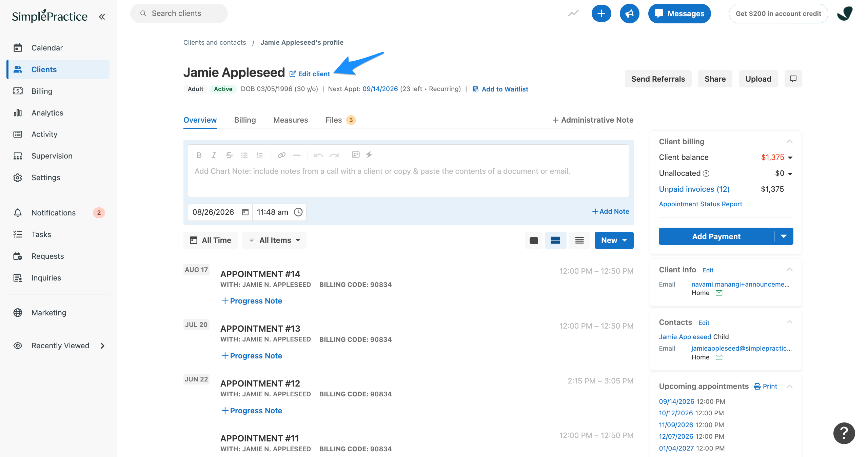
Task: Open help question mark button
Action: click(844, 433)
